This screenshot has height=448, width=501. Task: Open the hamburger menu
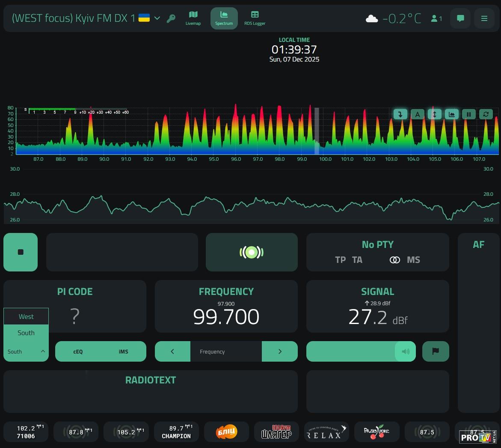484,18
